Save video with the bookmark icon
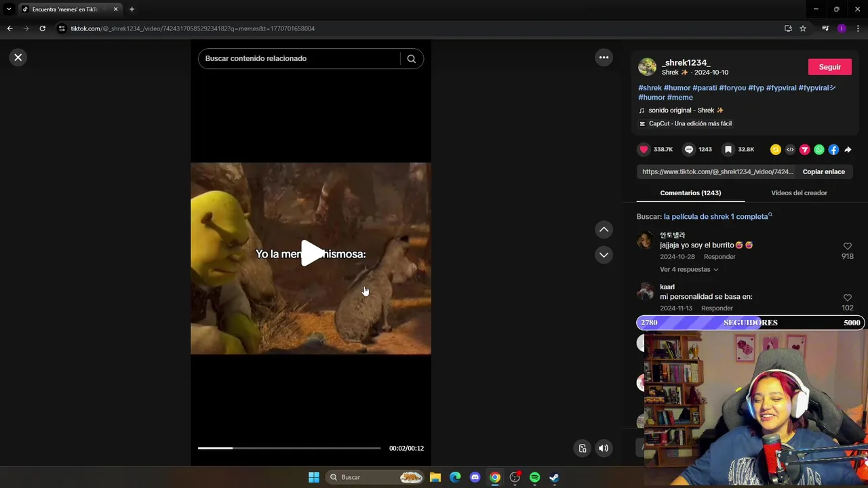 click(728, 149)
